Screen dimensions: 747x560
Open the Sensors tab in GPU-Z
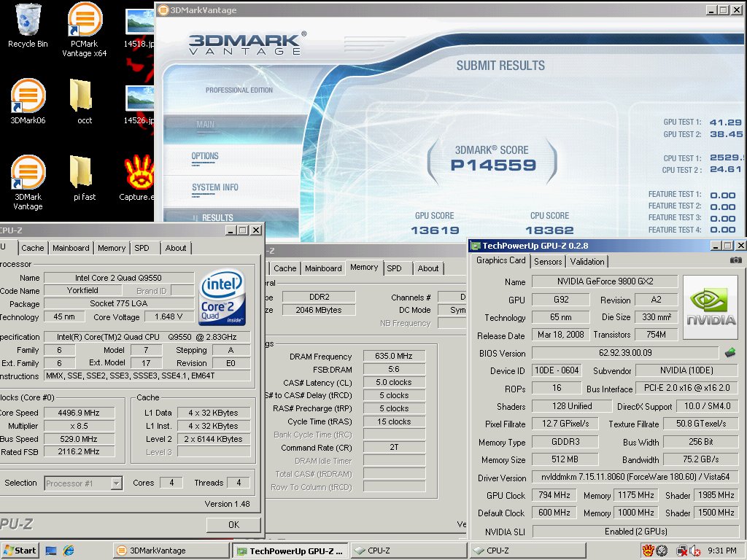coord(548,262)
